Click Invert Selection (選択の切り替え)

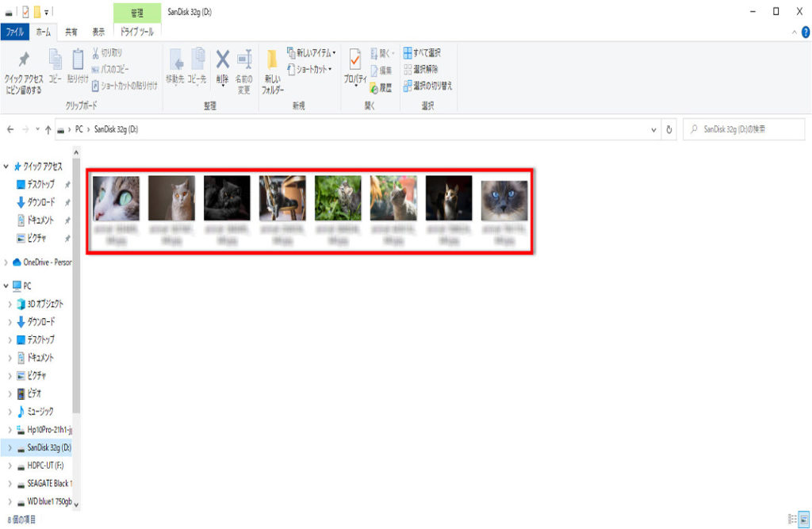tap(427, 86)
